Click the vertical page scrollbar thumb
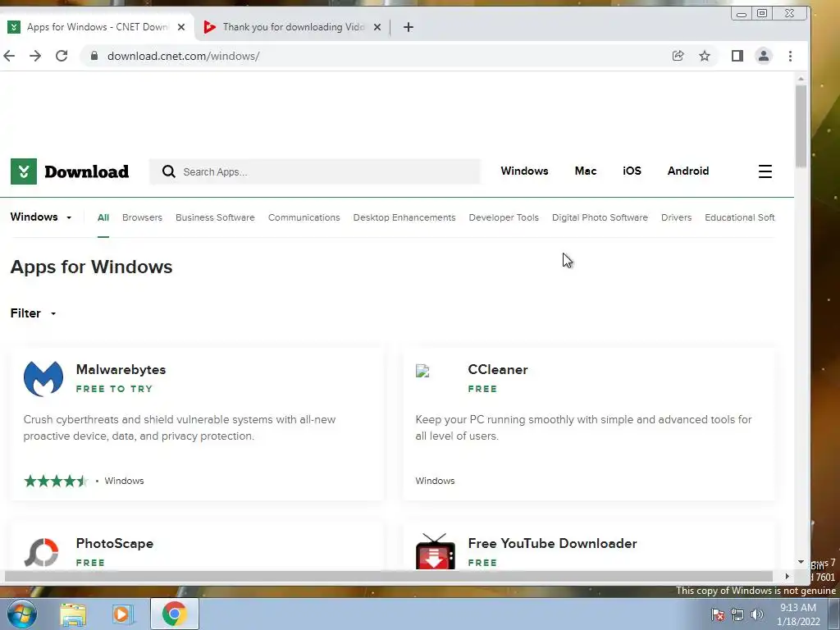This screenshot has width=840, height=630. 801,126
